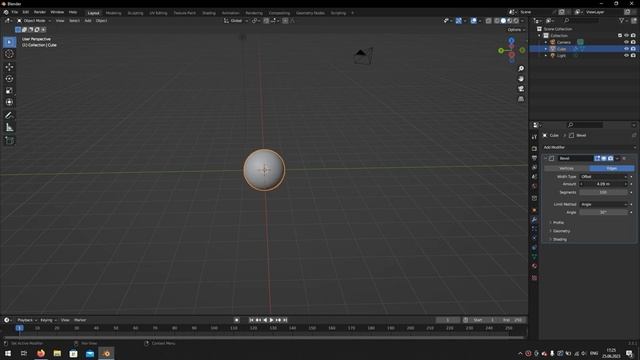The height and width of the screenshot is (360, 640).
Task: Select the Scale tool
Action: click(9, 90)
